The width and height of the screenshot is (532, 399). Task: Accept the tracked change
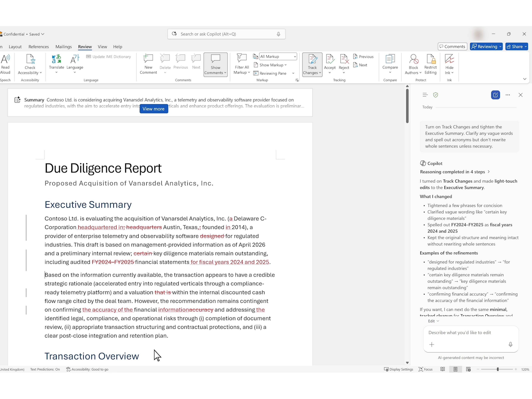tap(330, 64)
